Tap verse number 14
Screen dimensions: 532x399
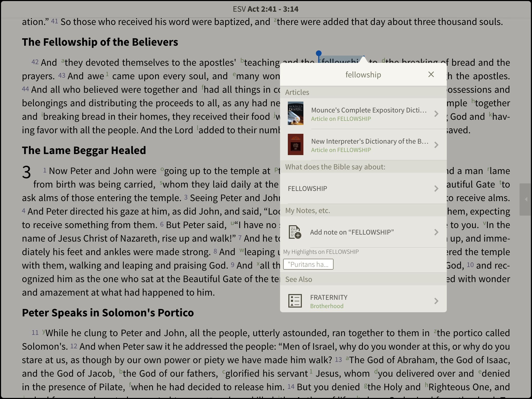[291, 387]
